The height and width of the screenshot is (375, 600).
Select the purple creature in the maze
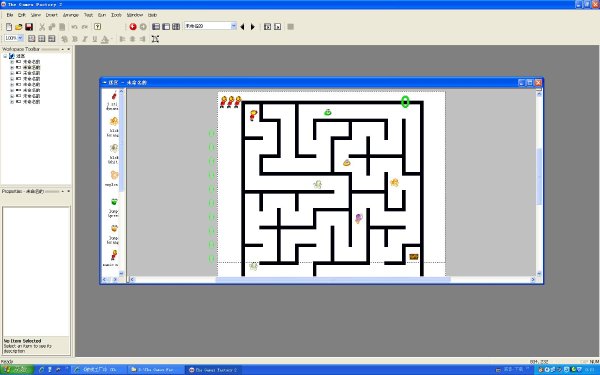click(x=359, y=218)
